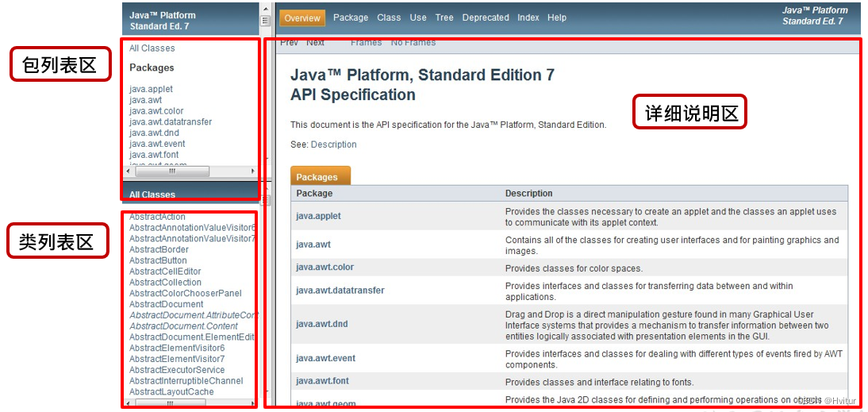Click package list horizontal scrollbar thumb
Viewport: 868px width, 412px height.
tap(172, 171)
